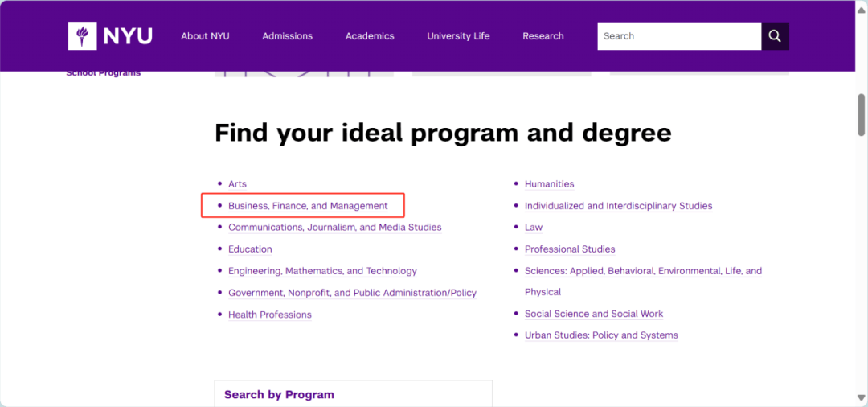Open the About NYU menu
This screenshot has width=868, height=407.
(205, 36)
